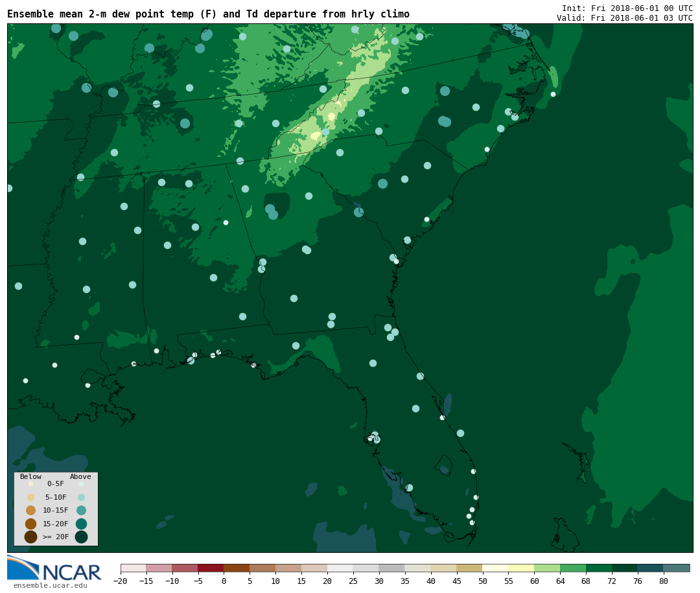Click the Above 15-20F legend circle

point(81,524)
